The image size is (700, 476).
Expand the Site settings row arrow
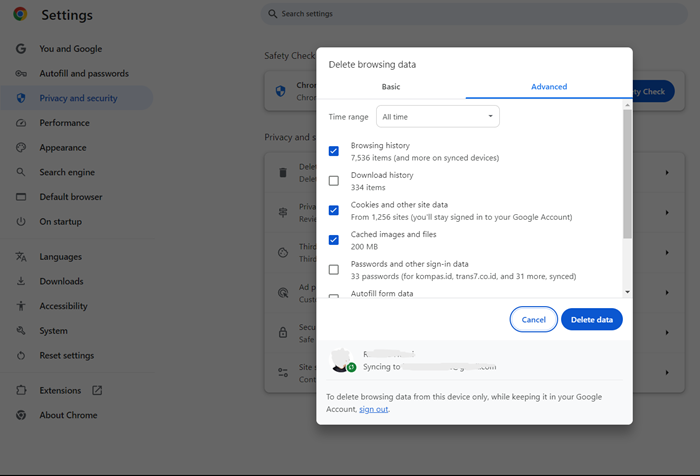coord(667,372)
